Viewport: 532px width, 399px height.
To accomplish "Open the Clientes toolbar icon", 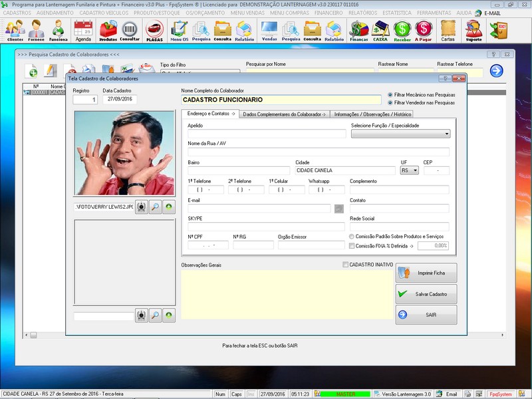I will point(15,30).
